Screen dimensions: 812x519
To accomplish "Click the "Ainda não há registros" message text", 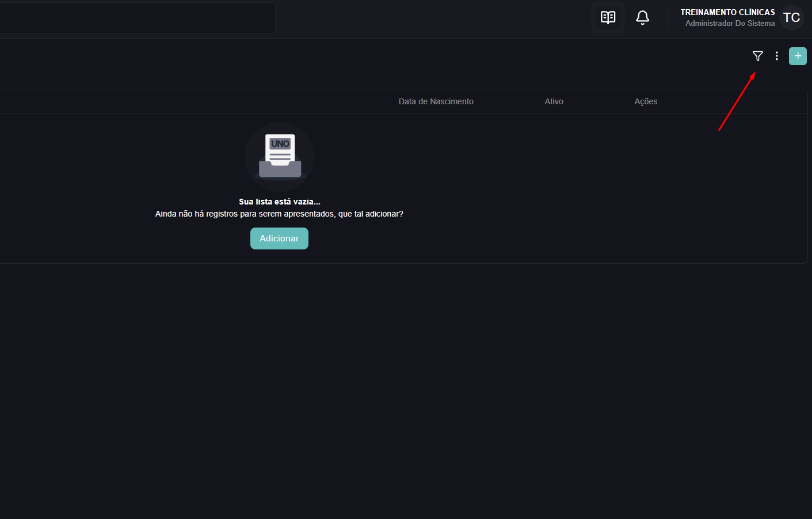I will pyautogui.click(x=279, y=214).
